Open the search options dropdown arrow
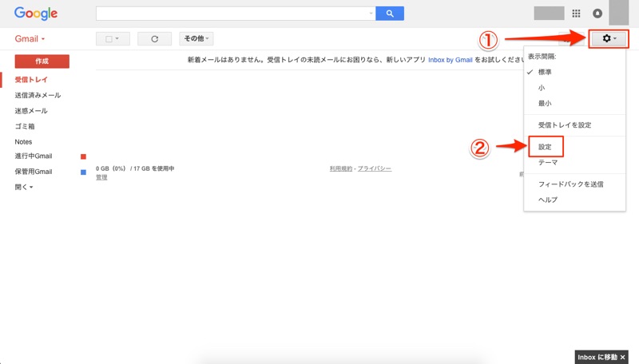Viewport: 639px width, 364px height. pos(371,14)
